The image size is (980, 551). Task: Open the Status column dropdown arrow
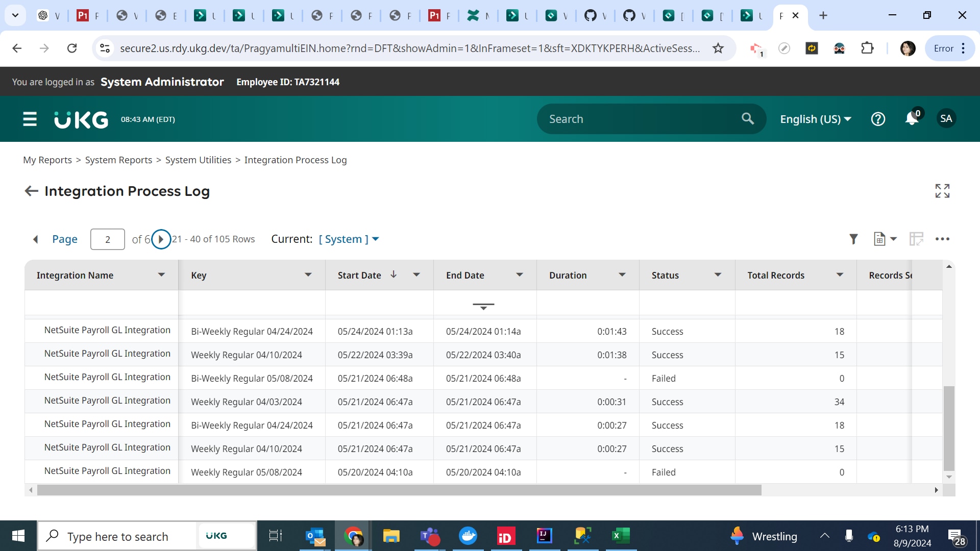pyautogui.click(x=718, y=275)
